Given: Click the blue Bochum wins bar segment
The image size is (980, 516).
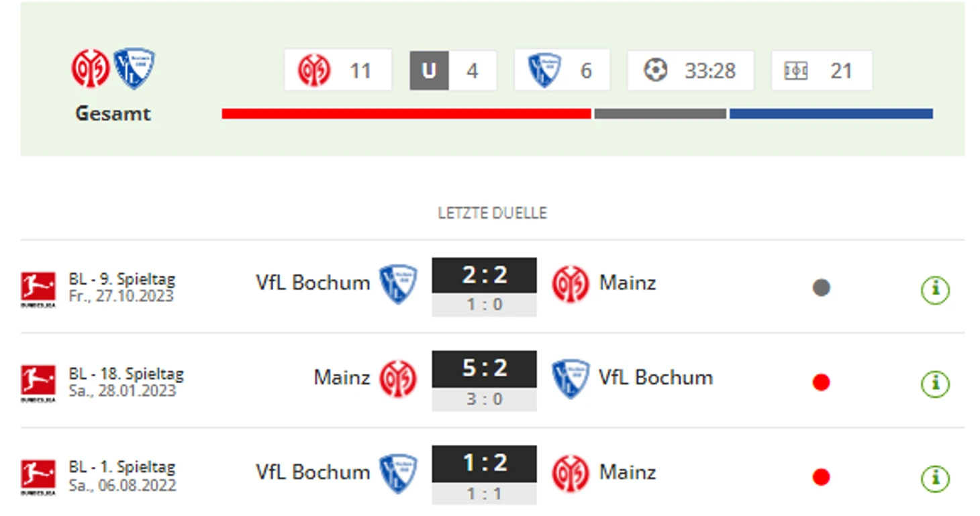Looking at the screenshot, I should click(831, 114).
